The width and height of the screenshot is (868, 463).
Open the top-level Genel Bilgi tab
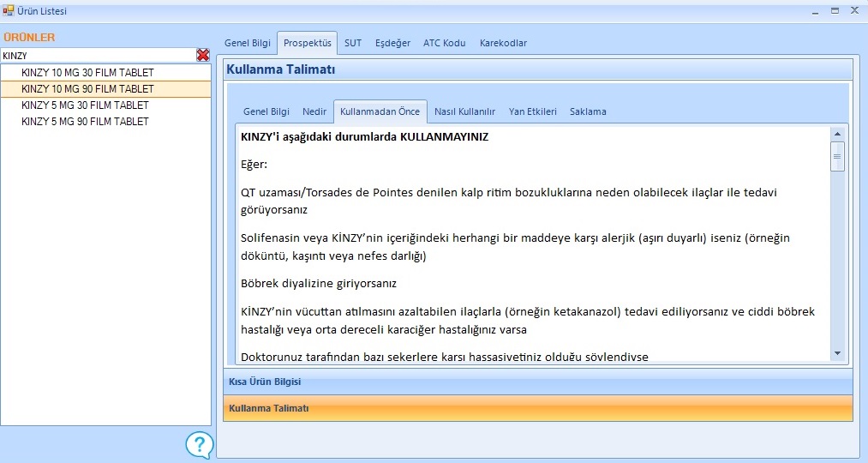[x=247, y=43]
